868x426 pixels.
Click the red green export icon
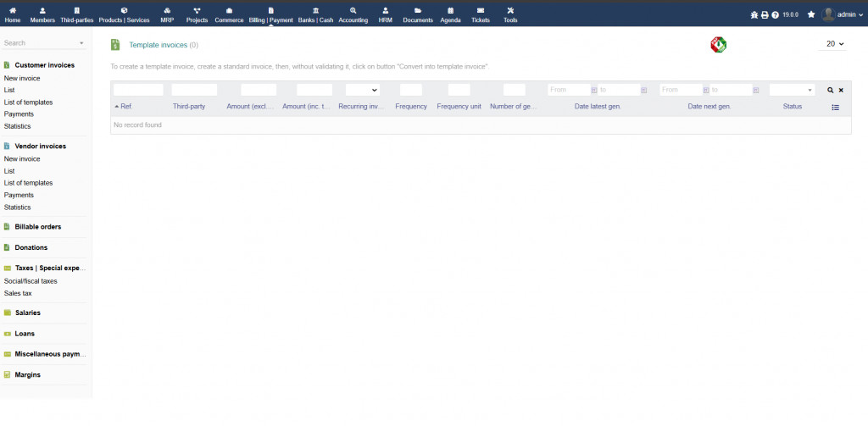719,45
